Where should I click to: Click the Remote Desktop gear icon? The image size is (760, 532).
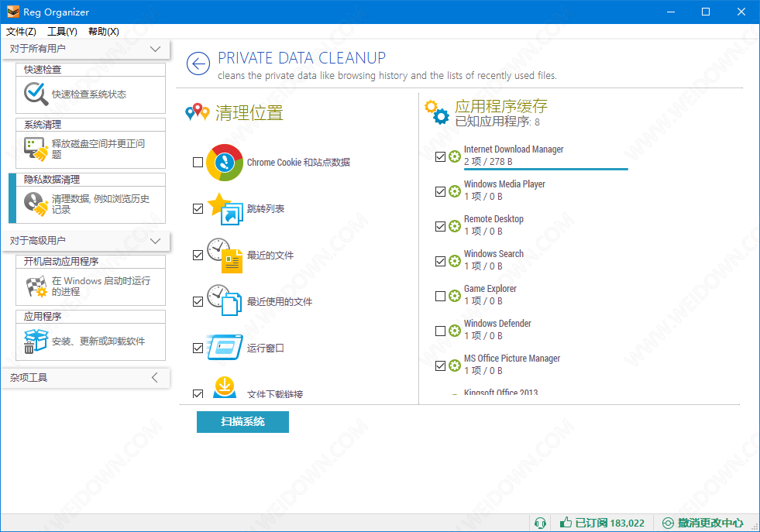point(455,226)
